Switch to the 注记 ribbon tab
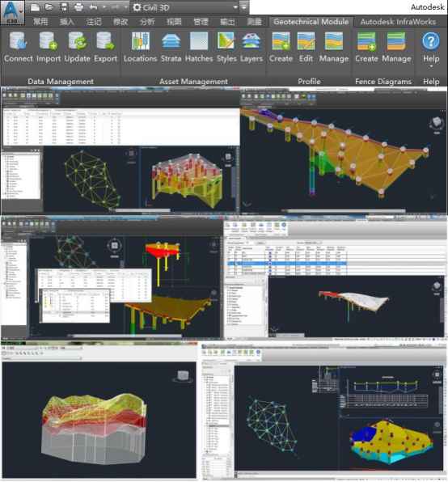 click(x=94, y=22)
